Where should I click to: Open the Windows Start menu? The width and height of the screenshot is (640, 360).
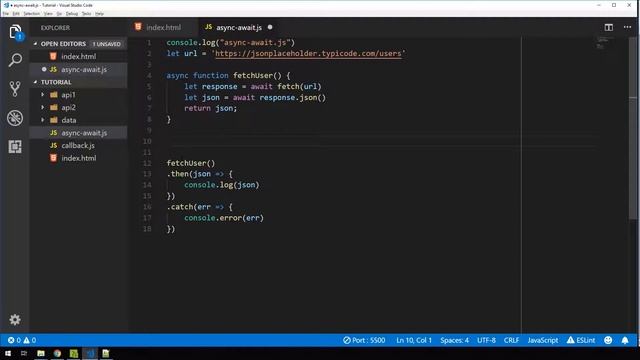(8, 353)
